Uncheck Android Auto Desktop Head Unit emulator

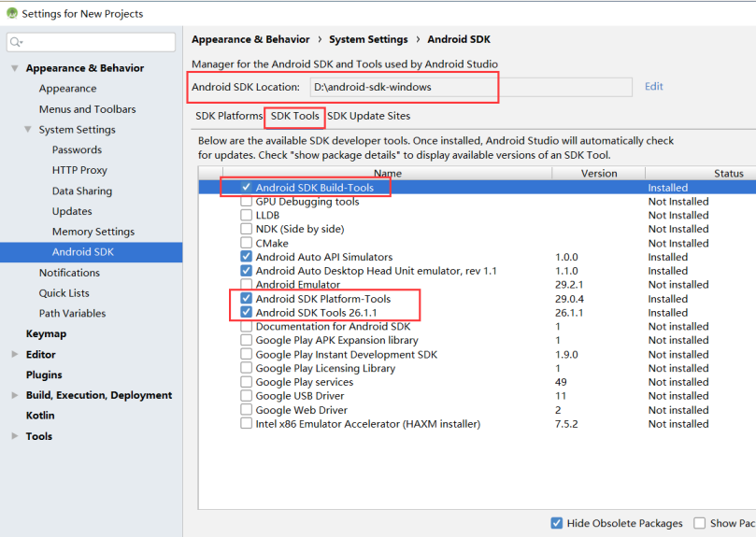pos(247,271)
